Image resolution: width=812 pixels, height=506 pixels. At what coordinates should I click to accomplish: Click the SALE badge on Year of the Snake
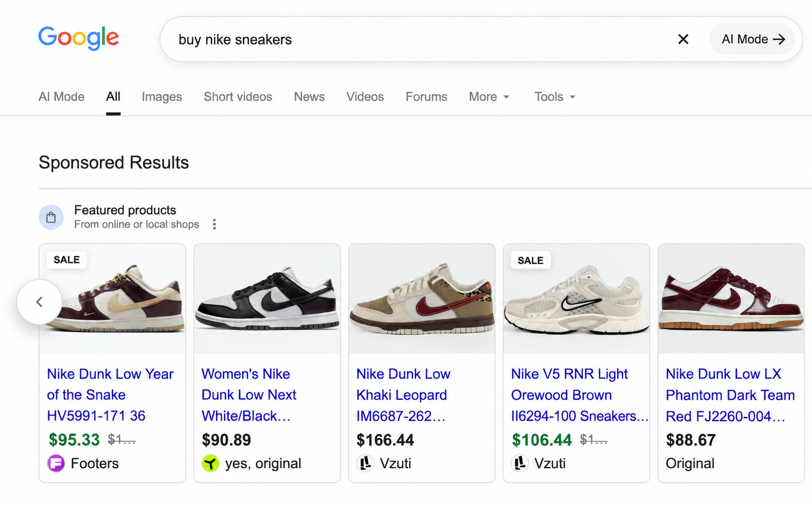67,260
